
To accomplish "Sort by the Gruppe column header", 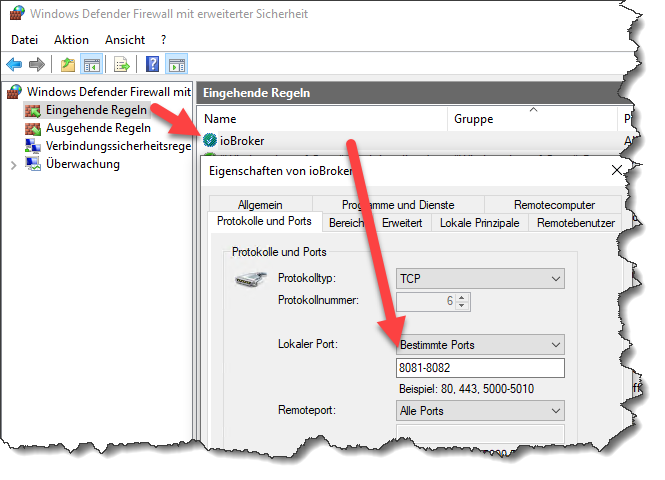I will 533,119.
